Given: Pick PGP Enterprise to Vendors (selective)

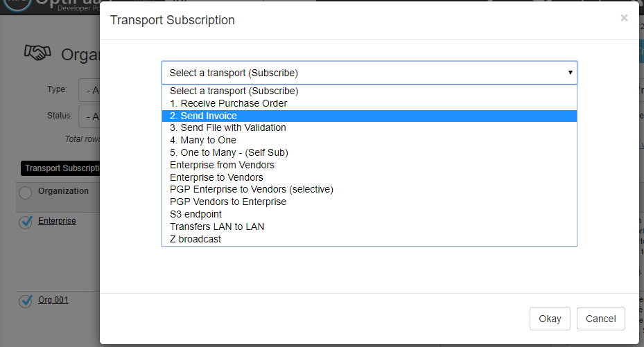Looking at the screenshot, I should [x=251, y=189].
